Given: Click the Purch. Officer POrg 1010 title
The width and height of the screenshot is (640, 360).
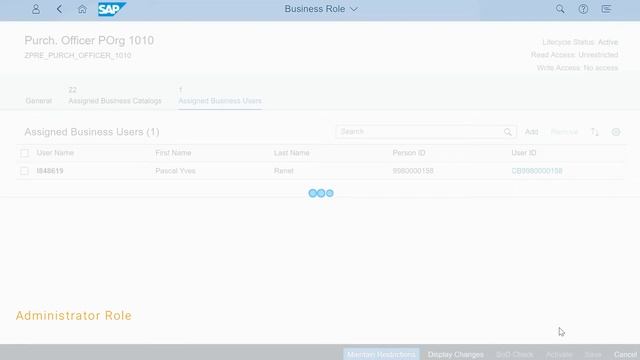Looking at the screenshot, I should pyautogui.click(x=89, y=40).
